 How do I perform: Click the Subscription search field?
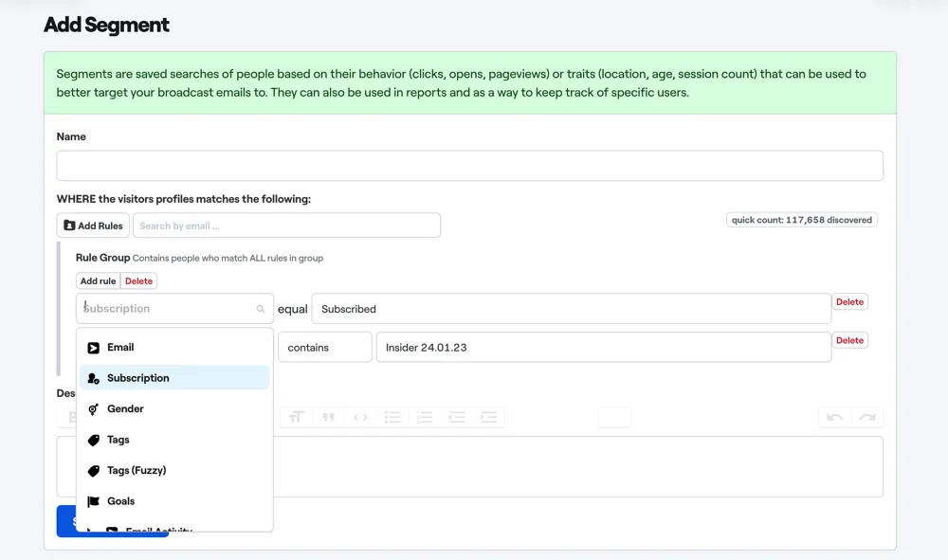tap(167, 309)
